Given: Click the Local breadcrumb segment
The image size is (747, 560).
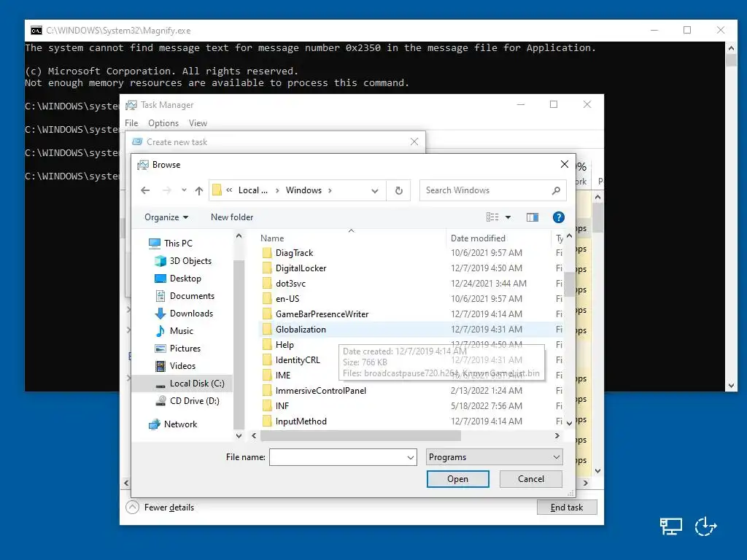Looking at the screenshot, I should [x=252, y=190].
